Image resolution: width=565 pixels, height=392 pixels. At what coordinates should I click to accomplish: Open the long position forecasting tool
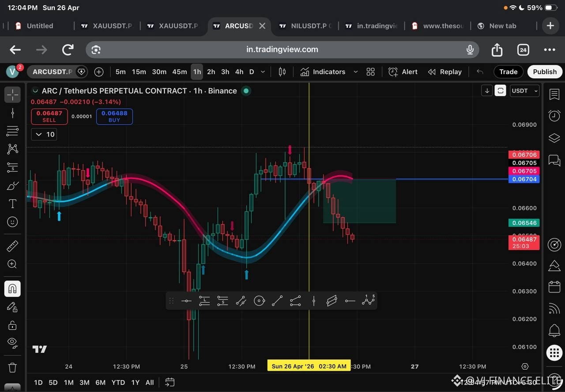click(12, 168)
